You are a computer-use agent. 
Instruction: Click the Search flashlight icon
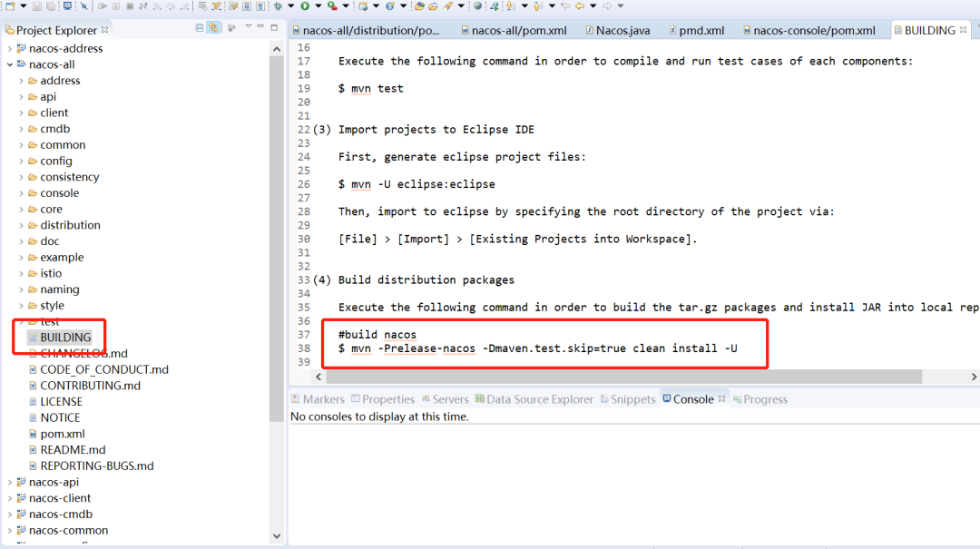tap(447, 6)
